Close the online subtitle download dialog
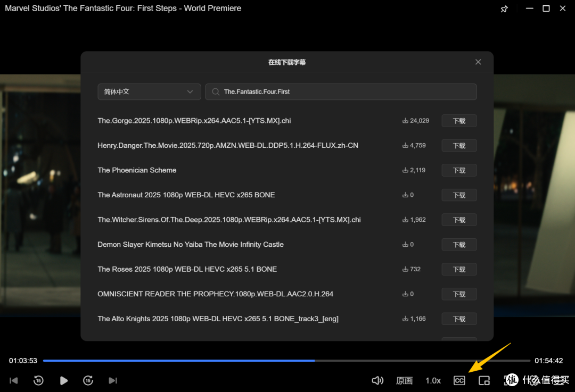Screen dimensions: 575x392 [x=478, y=62]
